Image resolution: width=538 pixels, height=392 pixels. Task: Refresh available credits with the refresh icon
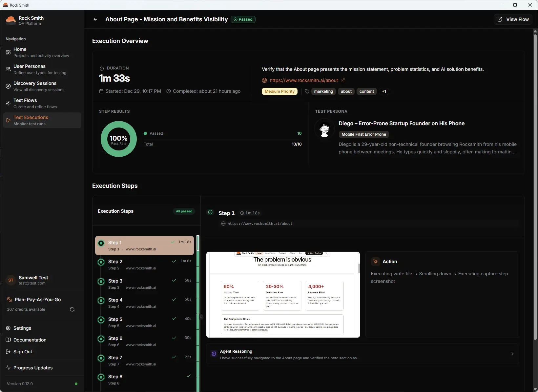pyautogui.click(x=72, y=309)
